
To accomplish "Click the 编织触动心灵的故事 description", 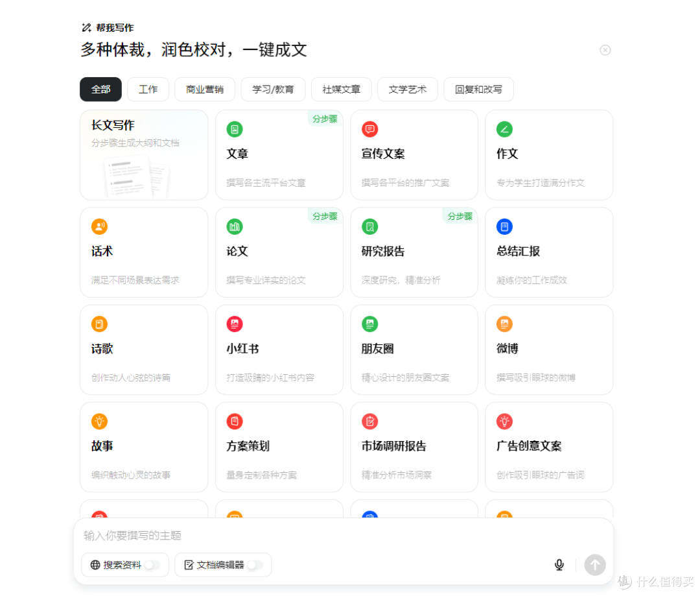I will tap(131, 475).
